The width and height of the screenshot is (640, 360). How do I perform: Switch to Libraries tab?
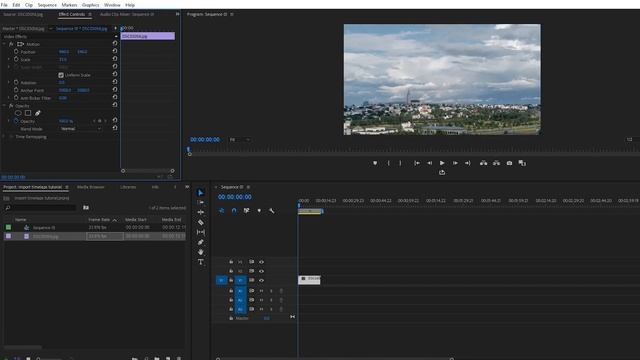[x=128, y=187]
